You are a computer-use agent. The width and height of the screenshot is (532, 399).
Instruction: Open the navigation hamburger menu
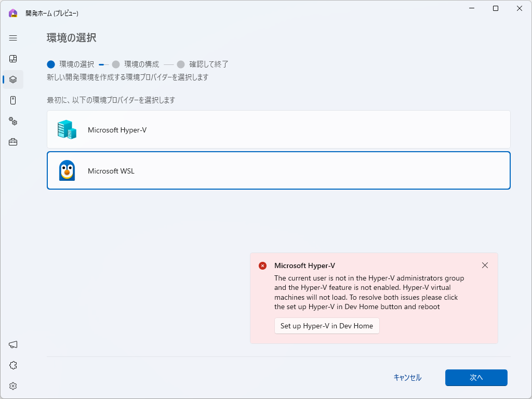click(12, 38)
